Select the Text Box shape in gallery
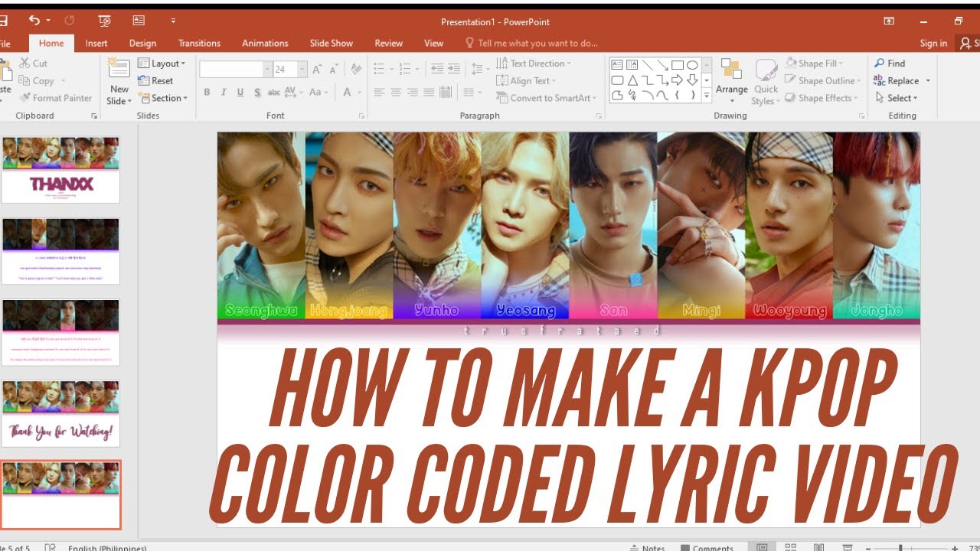 coord(617,65)
